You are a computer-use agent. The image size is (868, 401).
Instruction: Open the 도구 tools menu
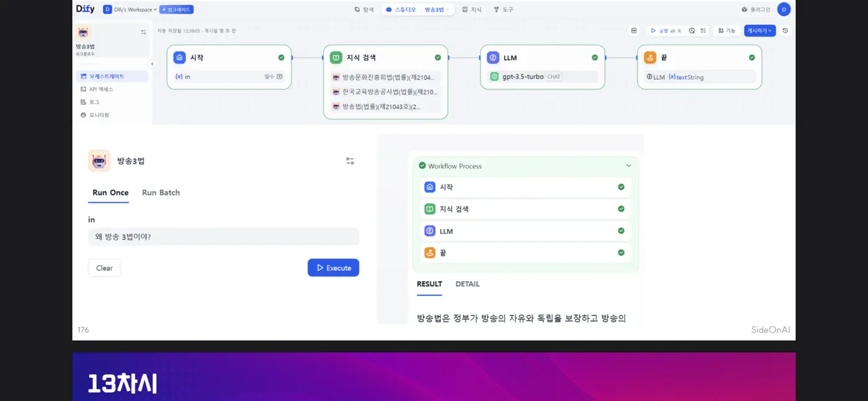[x=503, y=9]
